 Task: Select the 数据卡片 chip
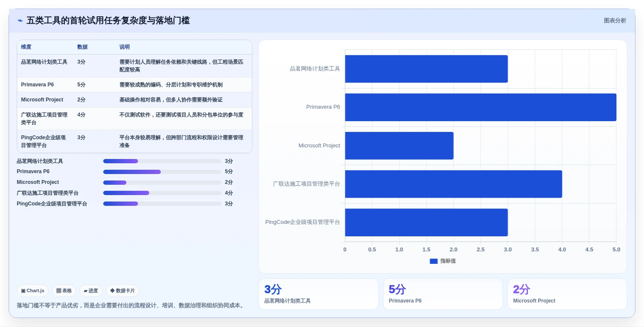tap(123, 291)
